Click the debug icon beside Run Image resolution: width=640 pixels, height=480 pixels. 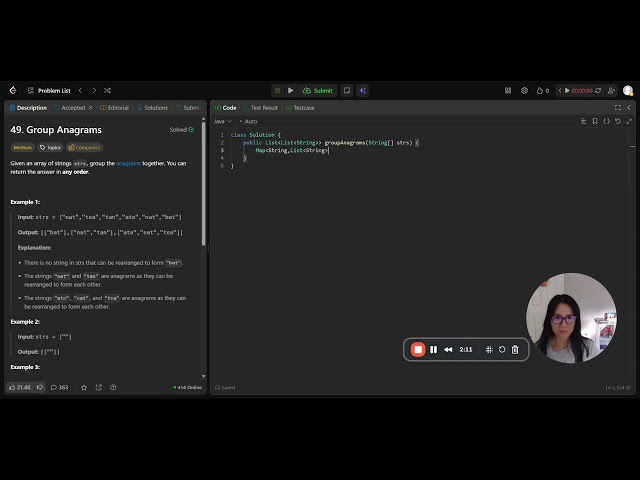click(278, 91)
